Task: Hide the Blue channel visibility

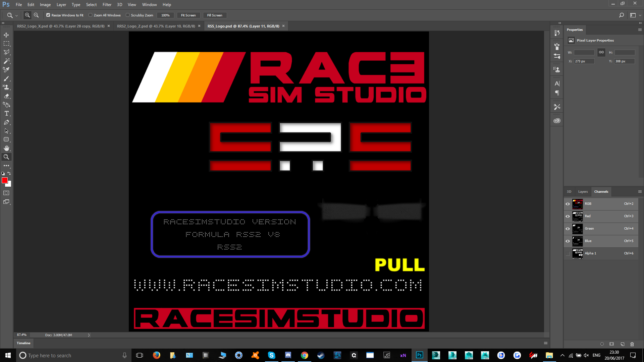Action: point(568,241)
